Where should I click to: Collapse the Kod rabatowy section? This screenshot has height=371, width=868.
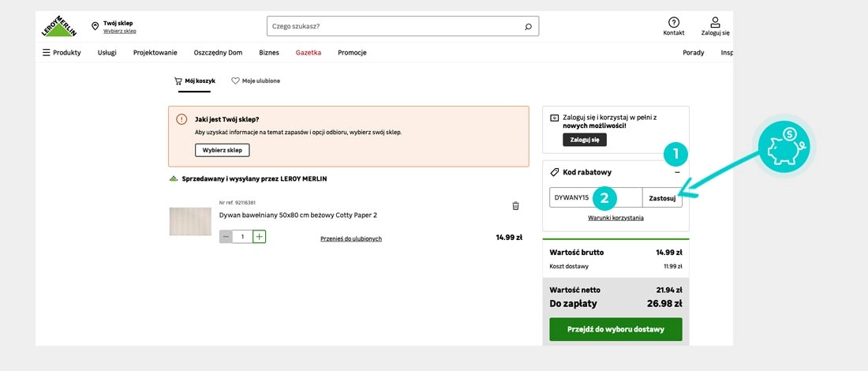coord(676,172)
